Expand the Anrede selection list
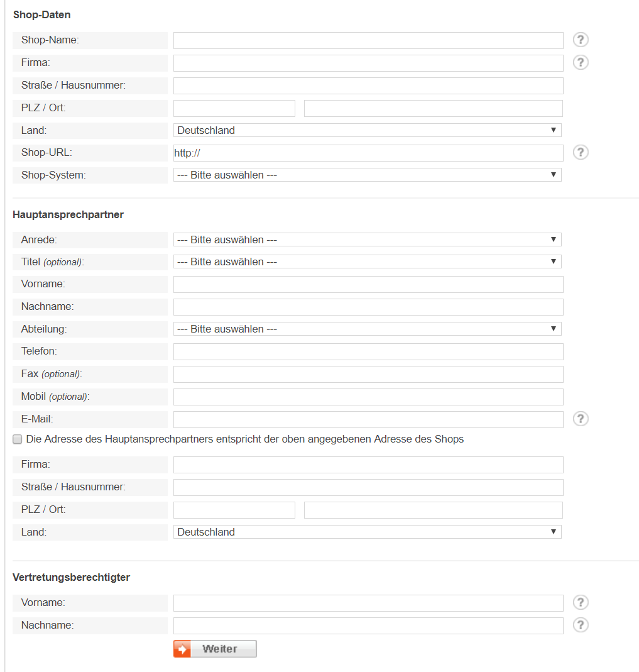639x672 pixels. (x=368, y=240)
